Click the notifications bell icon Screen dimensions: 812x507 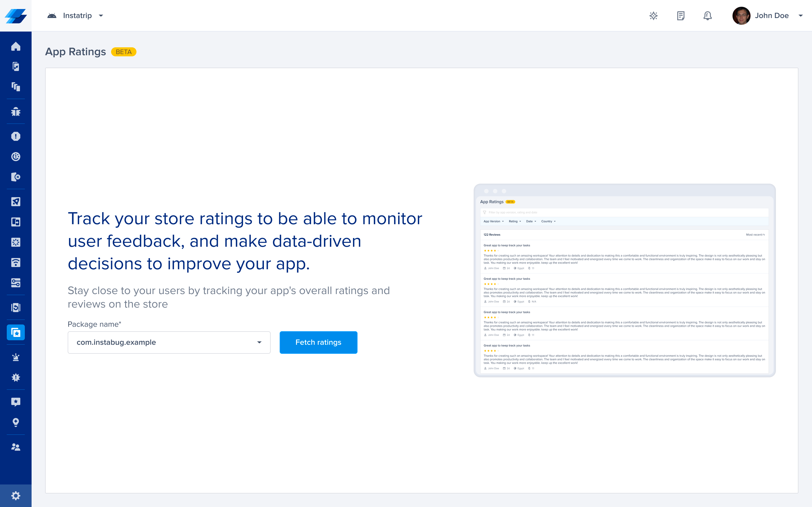point(707,16)
